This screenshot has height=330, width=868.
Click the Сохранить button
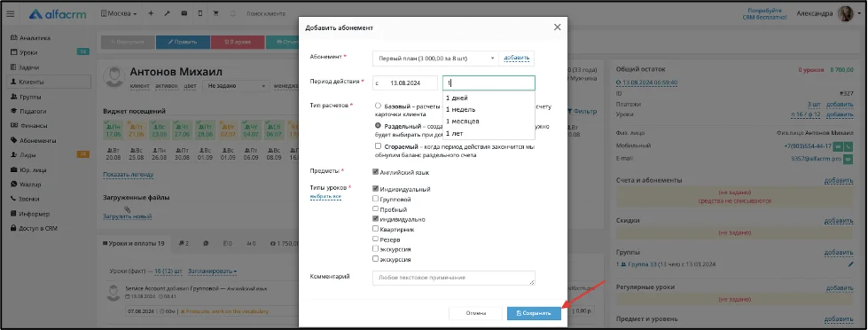pyautogui.click(x=534, y=313)
